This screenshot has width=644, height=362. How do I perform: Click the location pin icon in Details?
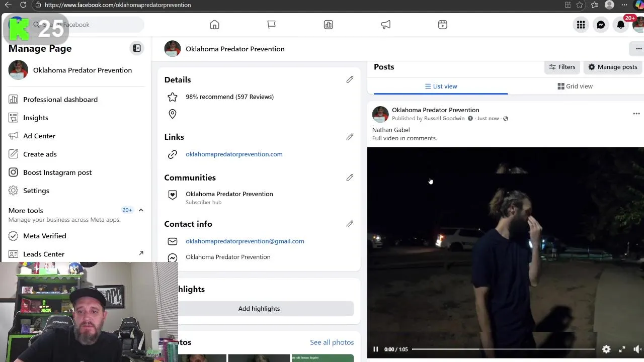point(173,114)
